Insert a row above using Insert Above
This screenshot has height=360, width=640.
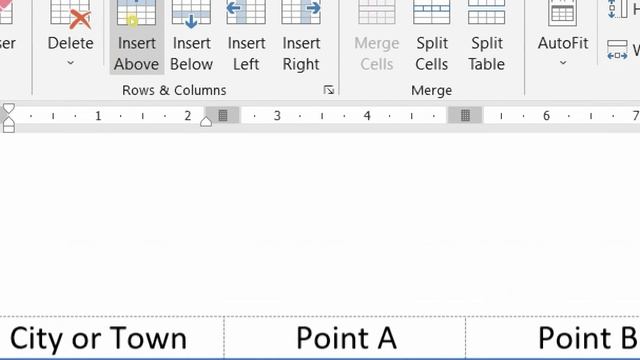coord(136,37)
